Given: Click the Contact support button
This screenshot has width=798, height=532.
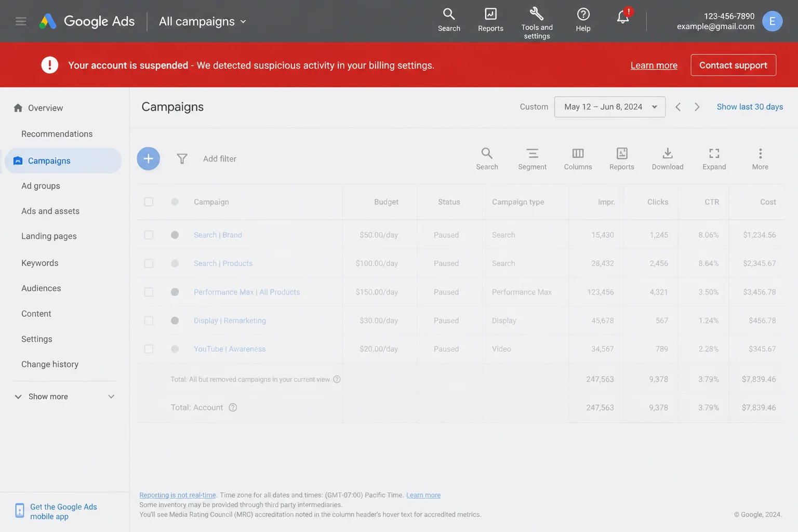Looking at the screenshot, I should coord(733,65).
